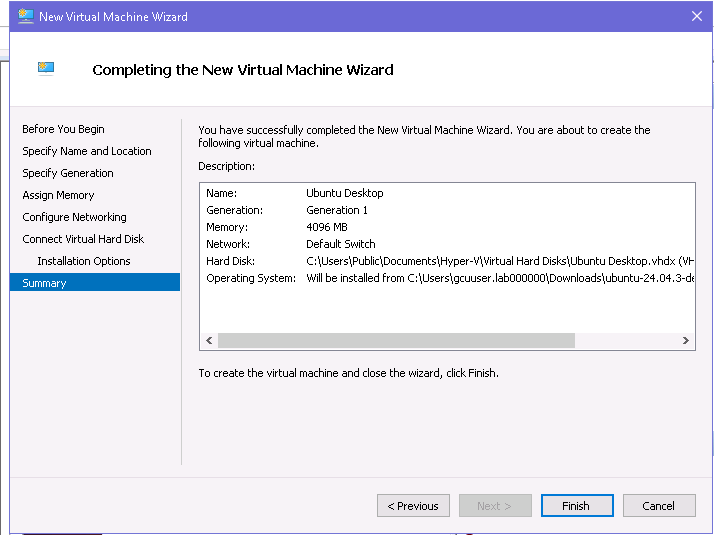Screen dimensions: 714x535
Task: Open the Configure Networking step
Action: [74, 217]
